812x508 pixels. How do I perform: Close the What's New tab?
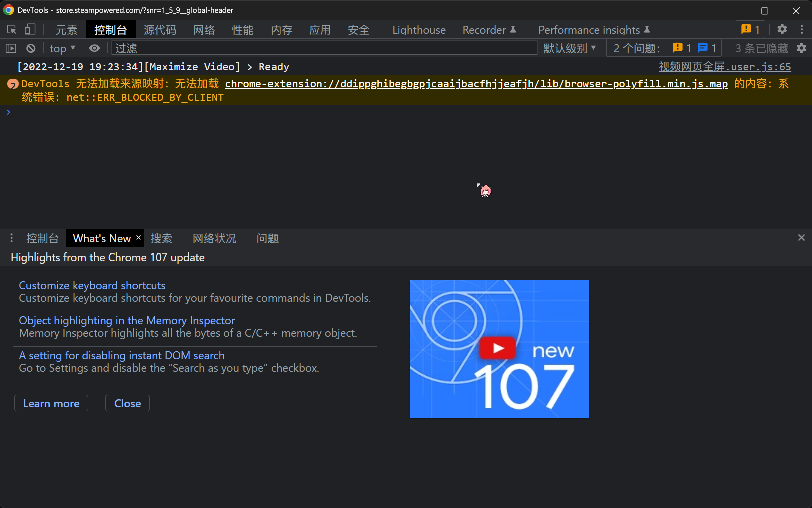point(138,238)
